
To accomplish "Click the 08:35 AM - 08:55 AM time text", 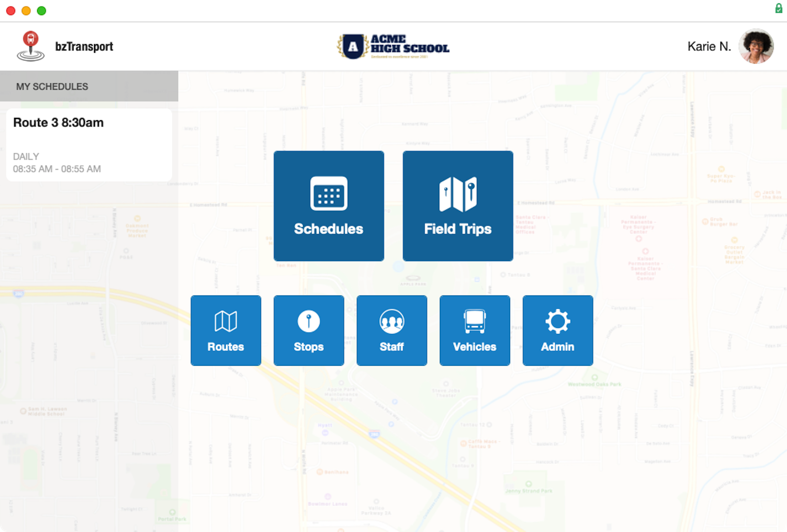I will click(57, 169).
